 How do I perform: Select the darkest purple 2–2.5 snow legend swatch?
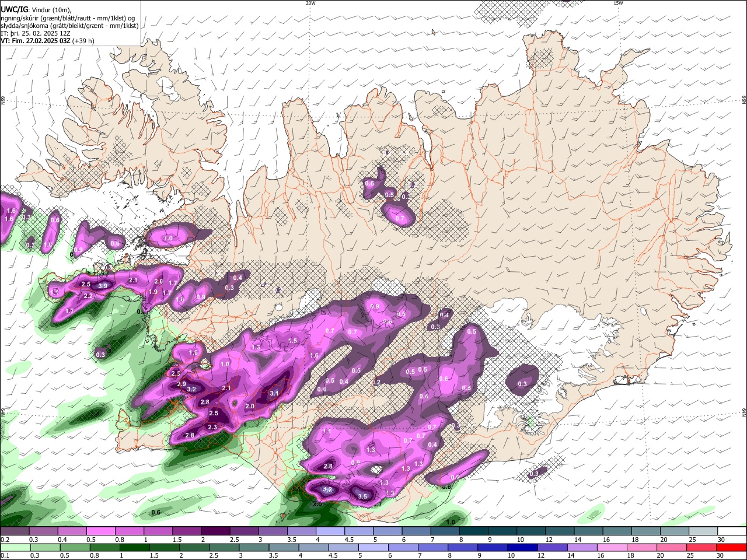coord(215,531)
